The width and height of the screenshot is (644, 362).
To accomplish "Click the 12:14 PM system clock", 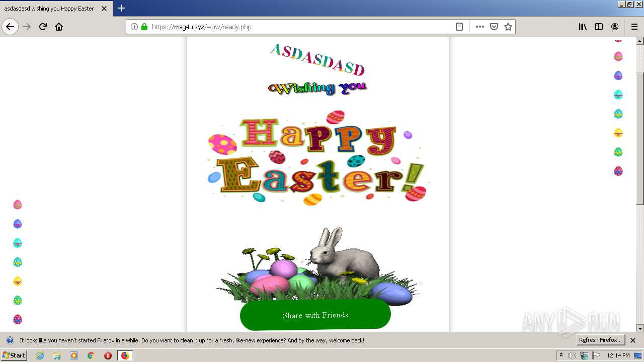I will click(618, 355).
